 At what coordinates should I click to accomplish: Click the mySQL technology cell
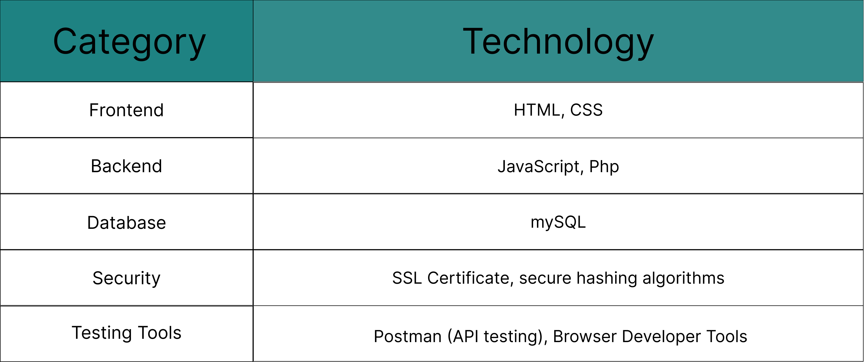tap(558, 222)
